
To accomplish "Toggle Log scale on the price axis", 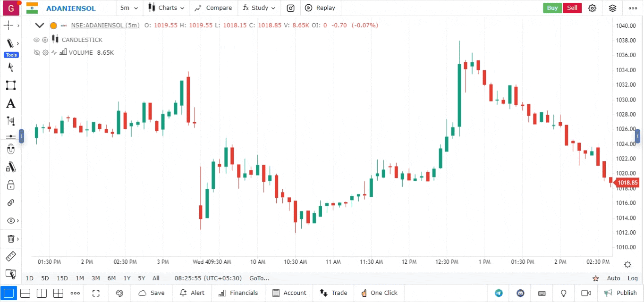I will click(633, 278).
